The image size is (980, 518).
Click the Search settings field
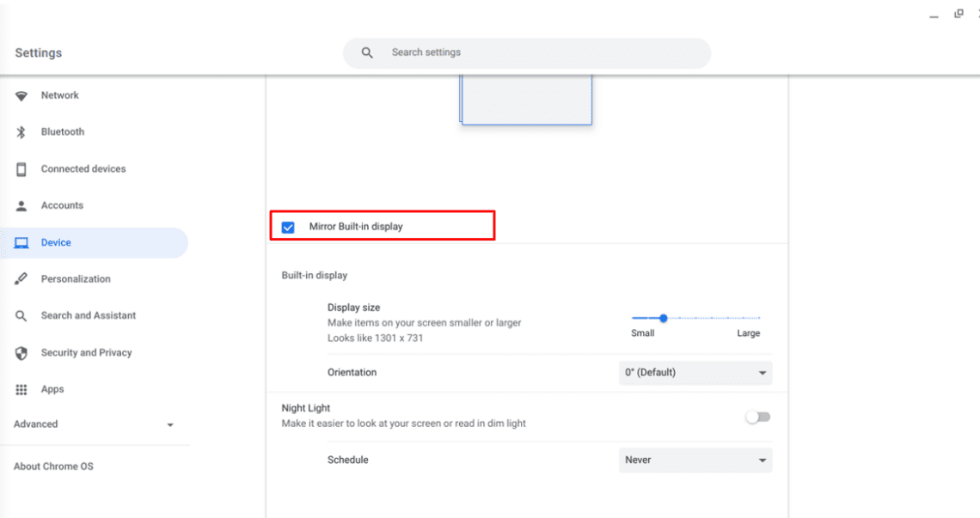(x=526, y=52)
